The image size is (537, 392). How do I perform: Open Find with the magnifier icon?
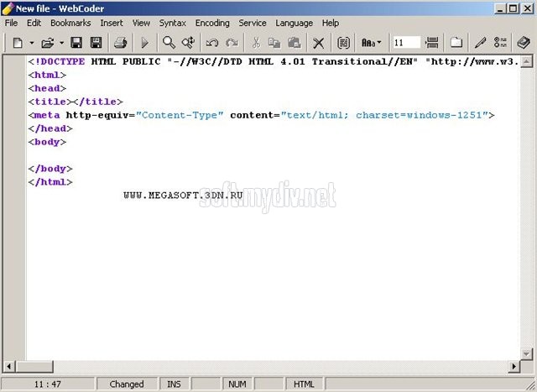169,42
